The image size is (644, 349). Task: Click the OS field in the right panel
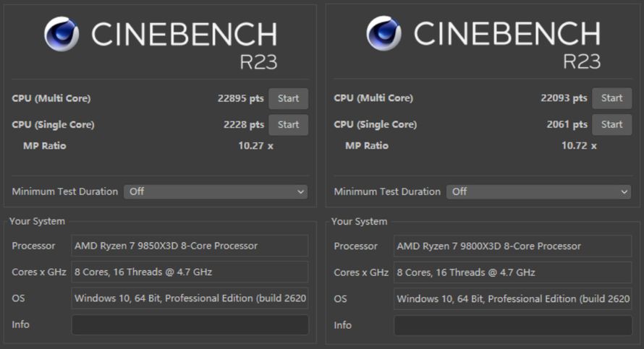pos(512,298)
